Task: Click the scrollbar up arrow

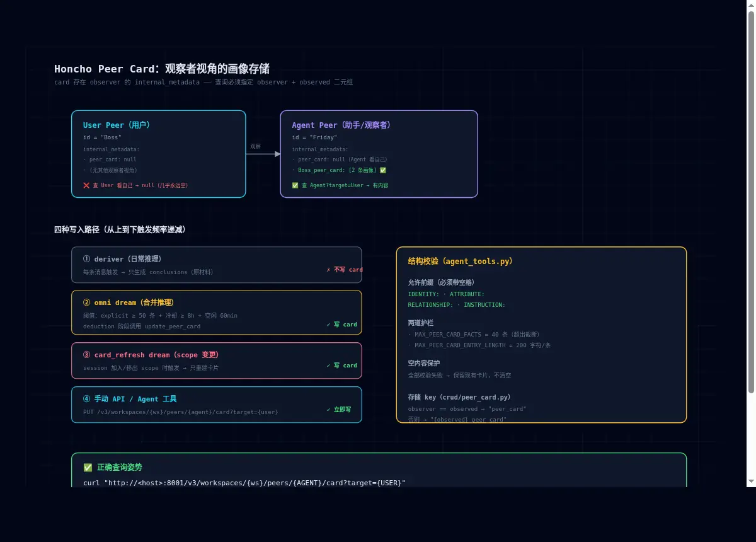Action: (x=751, y=5)
